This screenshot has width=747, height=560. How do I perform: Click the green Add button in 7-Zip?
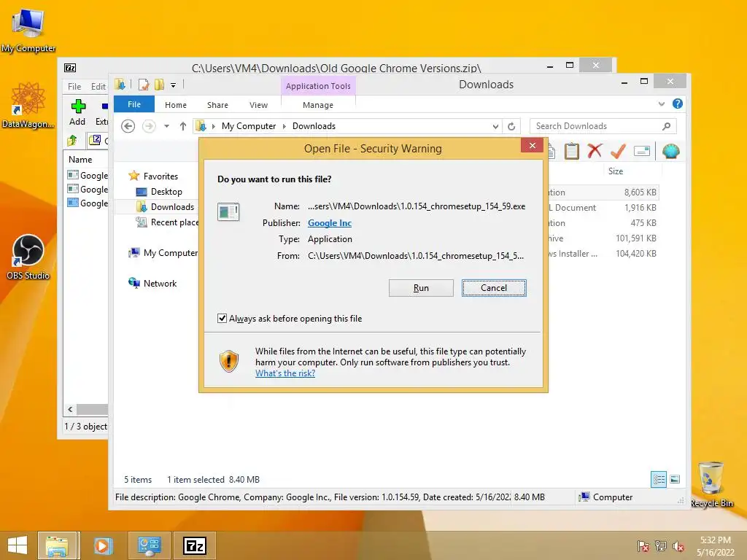tap(77, 112)
